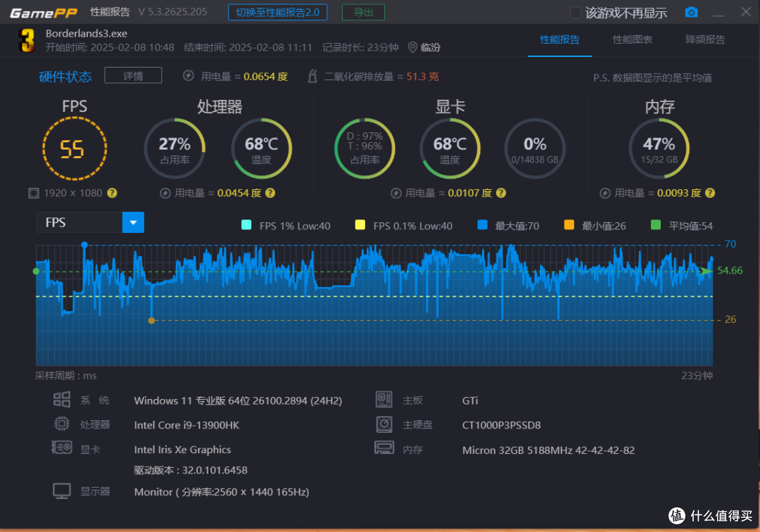
Task: Toggle the FPS 0.1% Low yellow legend swatch
Action: 360,224
